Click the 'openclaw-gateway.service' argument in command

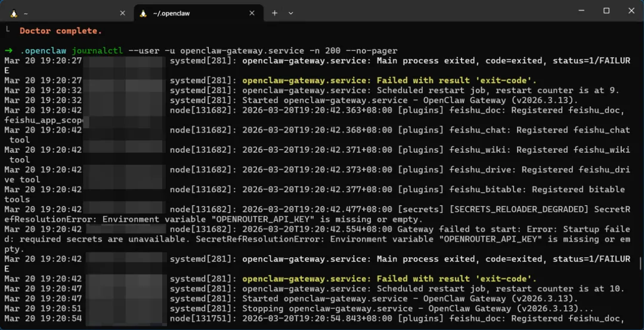pos(242,51)
